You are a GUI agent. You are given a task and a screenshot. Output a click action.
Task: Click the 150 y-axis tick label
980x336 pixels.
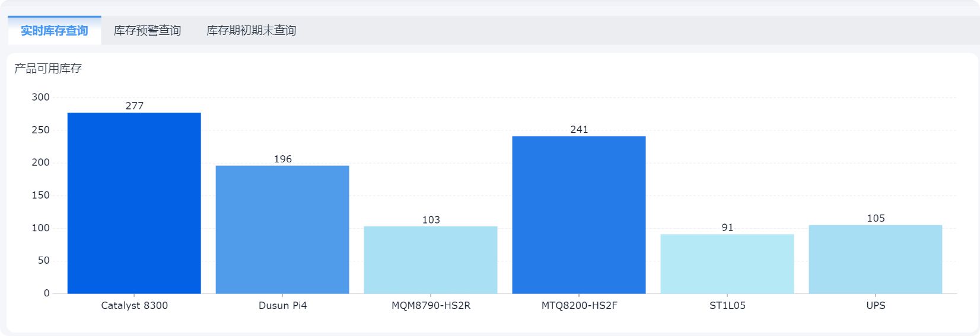41,195
